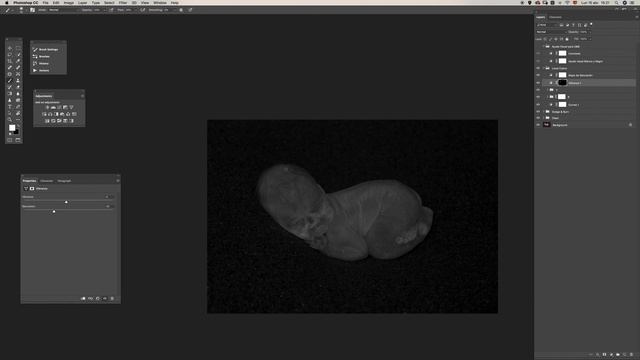The height and width of the screenshot is (360, 640).
Task: Open the File menu
Action: 45,2
